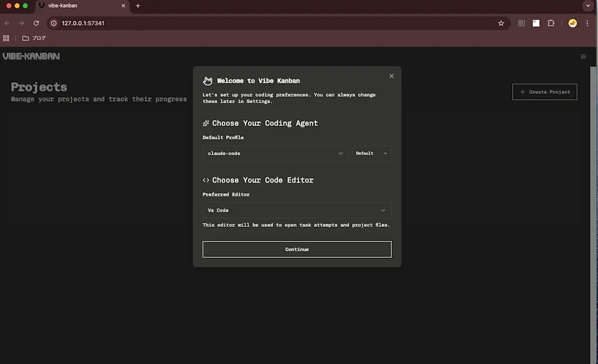This screenshot has height=364, width=598.
Task: Open the hamburger menu in Vibe Kanban header
Action: pyautogui.click(x=583, y=57)
